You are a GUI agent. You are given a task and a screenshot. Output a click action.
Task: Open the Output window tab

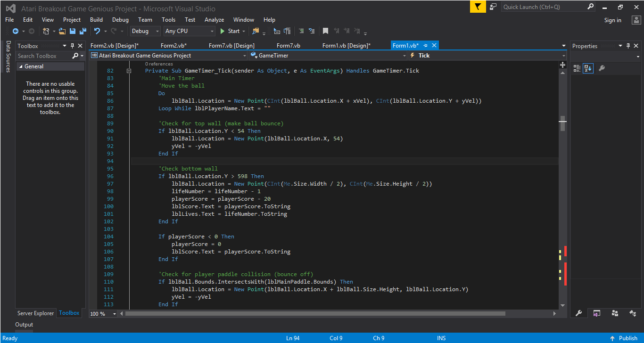point(24,325)
